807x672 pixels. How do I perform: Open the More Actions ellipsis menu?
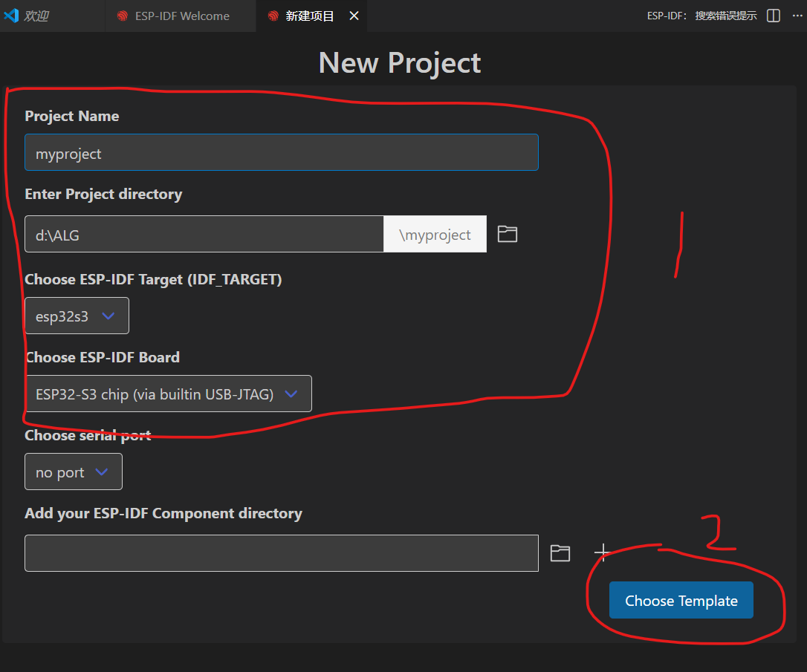(x=797, y=16)
